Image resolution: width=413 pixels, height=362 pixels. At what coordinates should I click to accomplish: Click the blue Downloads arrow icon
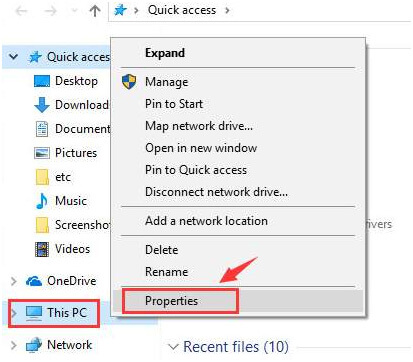click(42, 105)
